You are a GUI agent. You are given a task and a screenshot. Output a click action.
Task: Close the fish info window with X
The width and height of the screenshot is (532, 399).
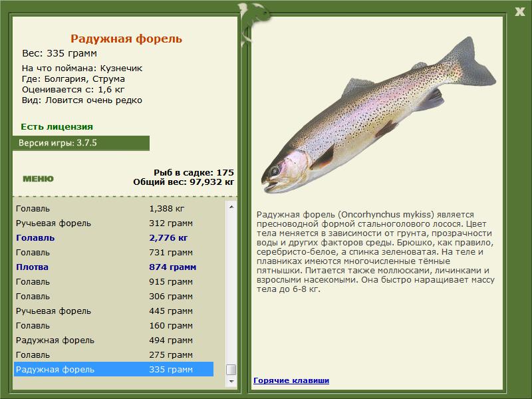tap(519, 12)
